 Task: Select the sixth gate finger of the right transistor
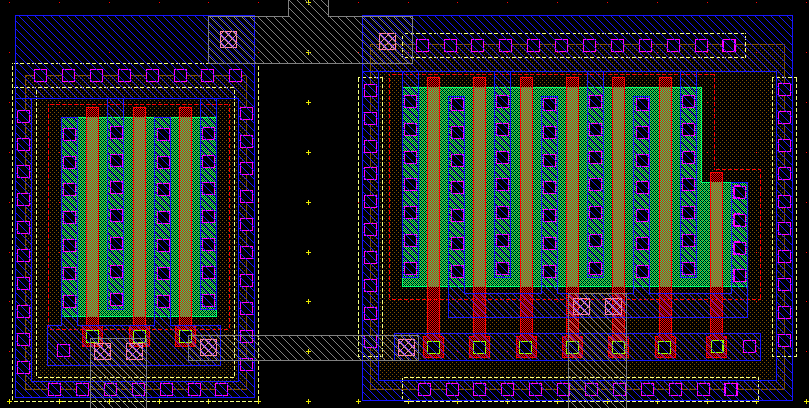click(x=666, y=205)
